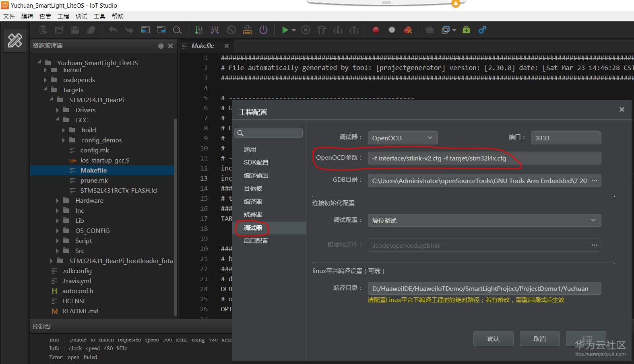
Task: Expand the STM32L431_BearPi_bootloader_fota folder
Action: 52,261
